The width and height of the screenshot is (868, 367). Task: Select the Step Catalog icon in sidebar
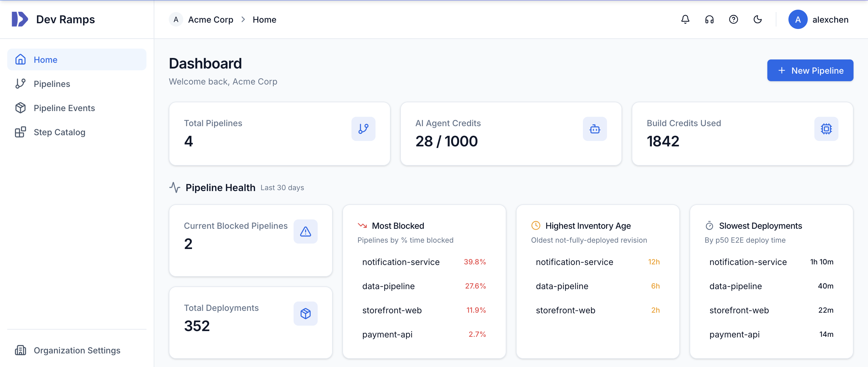click(20, 132)
